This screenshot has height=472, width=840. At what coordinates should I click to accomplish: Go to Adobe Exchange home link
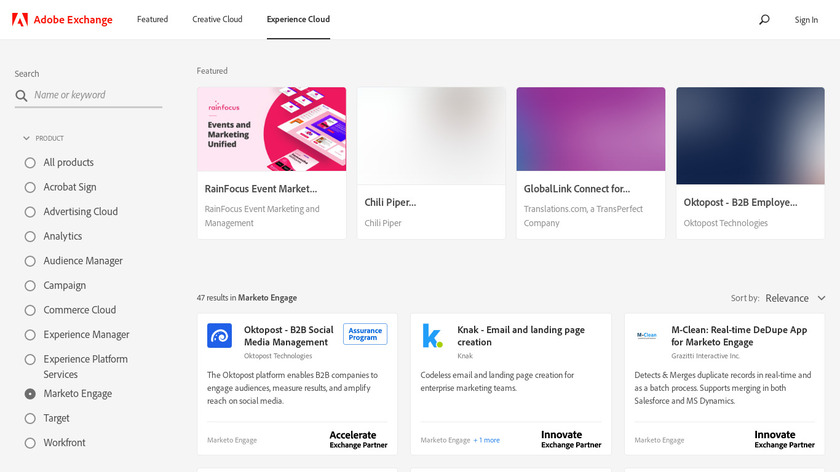click(x=73, y=20)
